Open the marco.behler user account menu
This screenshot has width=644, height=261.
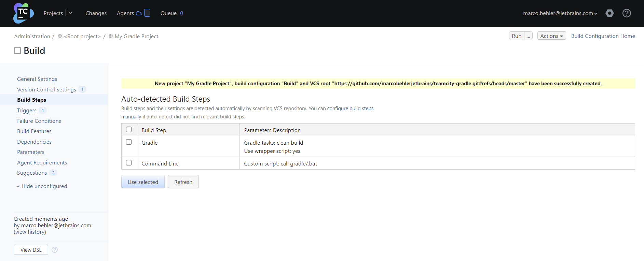point(560,13)
